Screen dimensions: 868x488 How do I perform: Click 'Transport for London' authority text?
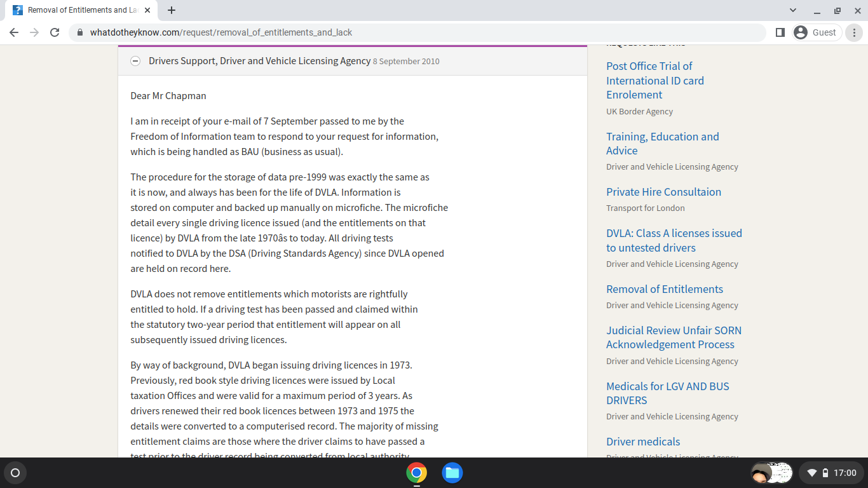(646, 208)
